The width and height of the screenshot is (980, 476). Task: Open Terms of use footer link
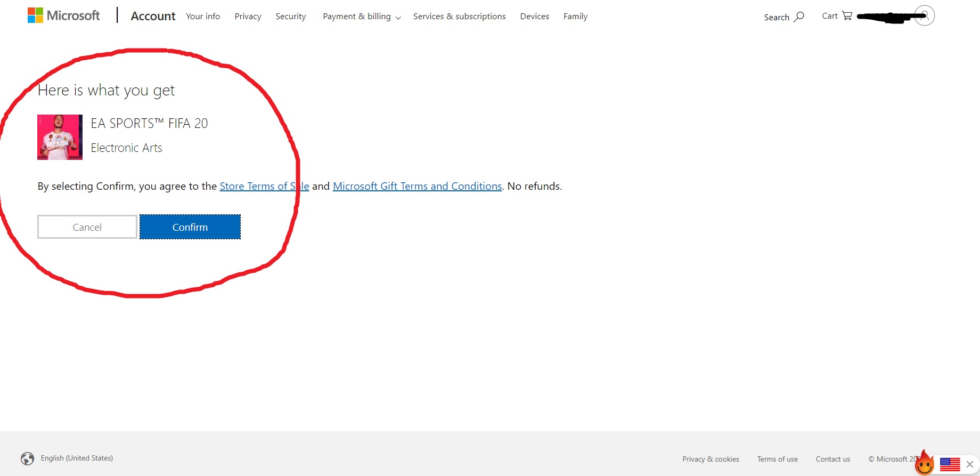point(777,459)
